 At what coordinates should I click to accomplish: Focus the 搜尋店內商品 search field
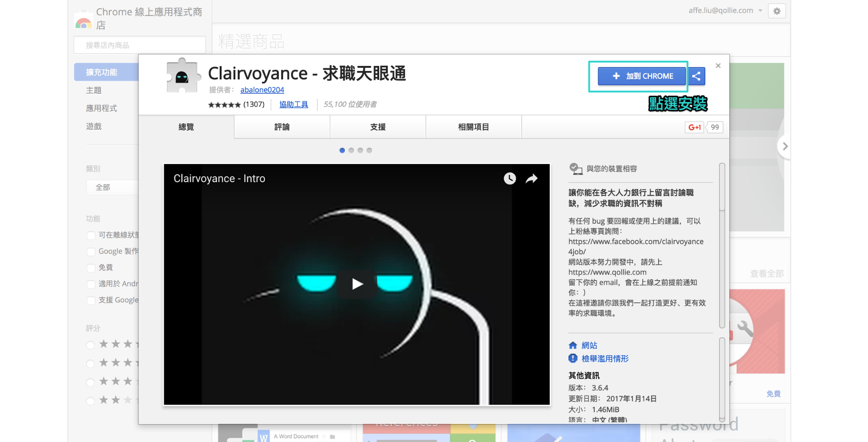[140, 45]
